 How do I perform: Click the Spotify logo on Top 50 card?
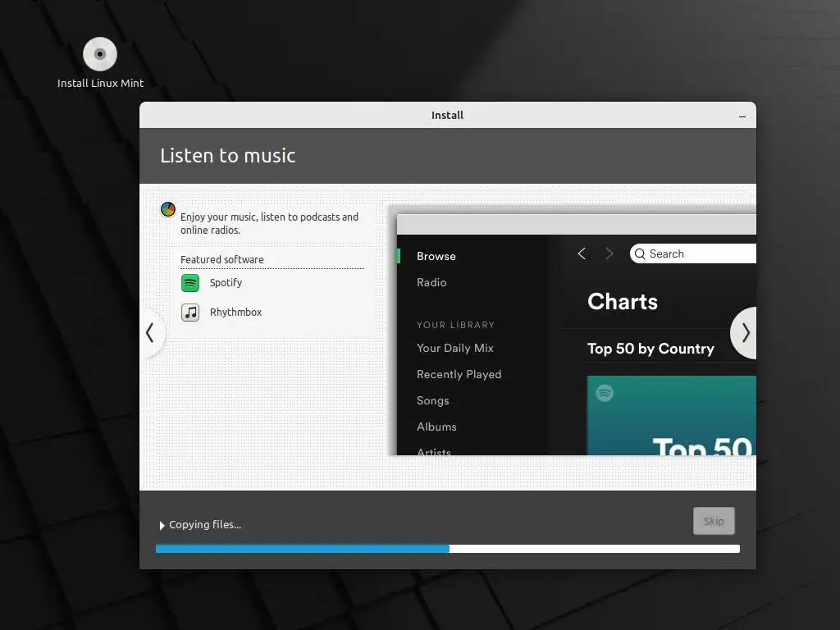click(605, 393)
